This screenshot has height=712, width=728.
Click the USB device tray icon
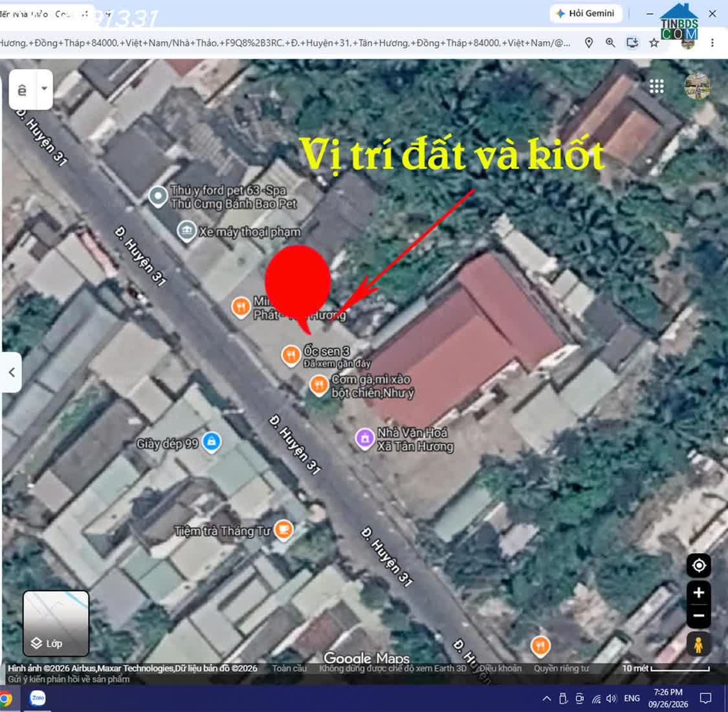click(563, 698)
